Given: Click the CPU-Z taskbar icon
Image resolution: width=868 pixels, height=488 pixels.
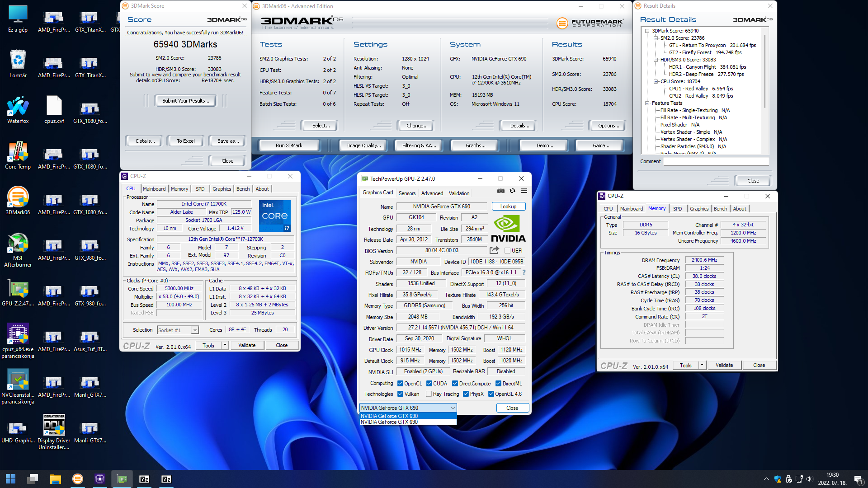Looking at the screenshot, I should [100, 479].
